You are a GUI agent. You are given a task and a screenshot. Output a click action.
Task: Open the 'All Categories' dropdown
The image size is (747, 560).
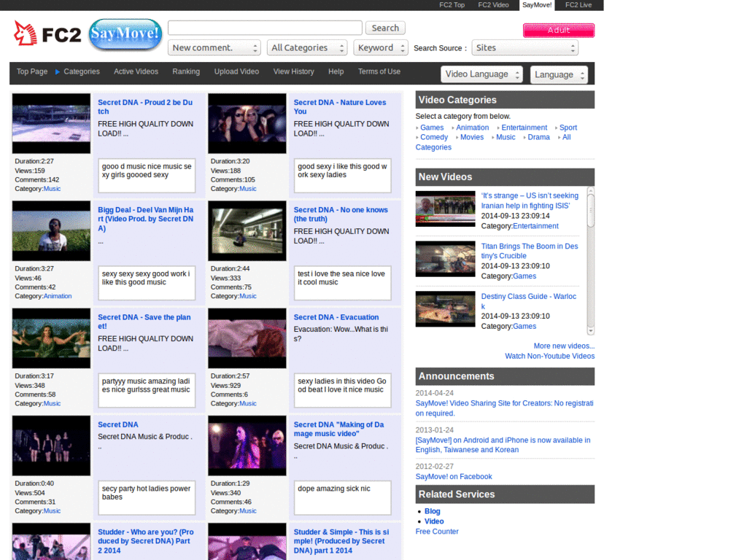(306, 48)
